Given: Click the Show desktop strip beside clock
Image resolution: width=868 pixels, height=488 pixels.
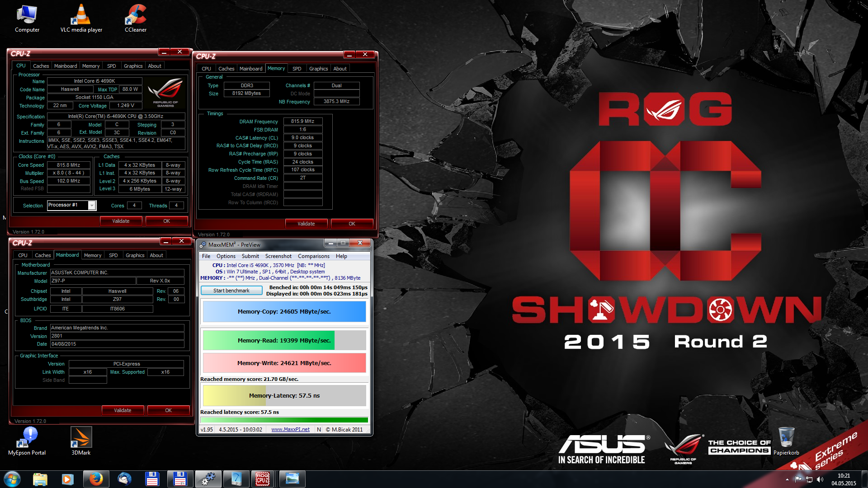Looking at the screenshot, I should tap(864, 479).
